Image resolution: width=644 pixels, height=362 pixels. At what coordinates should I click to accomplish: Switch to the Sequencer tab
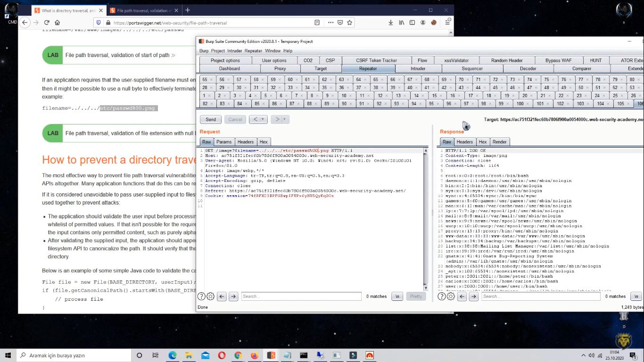(472, 69)
